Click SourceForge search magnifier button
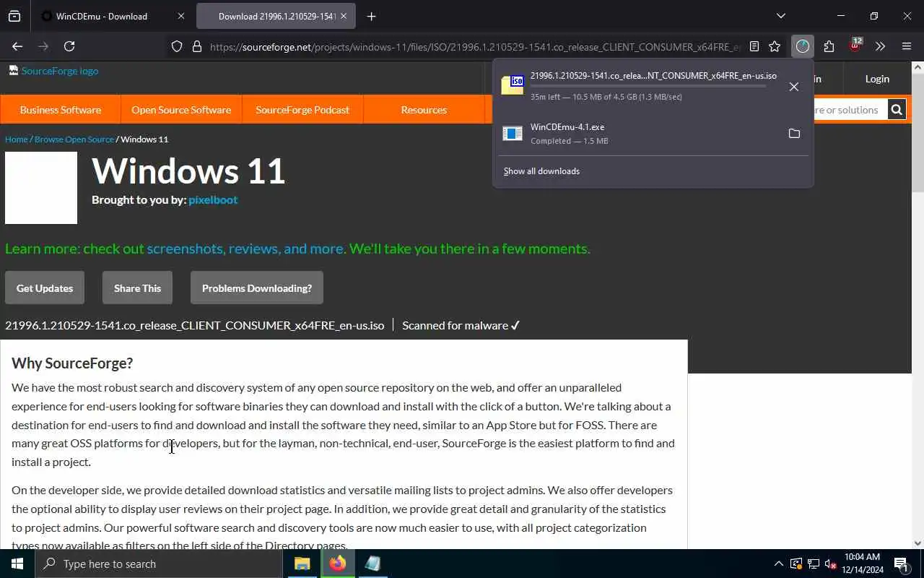 point(897,110)
